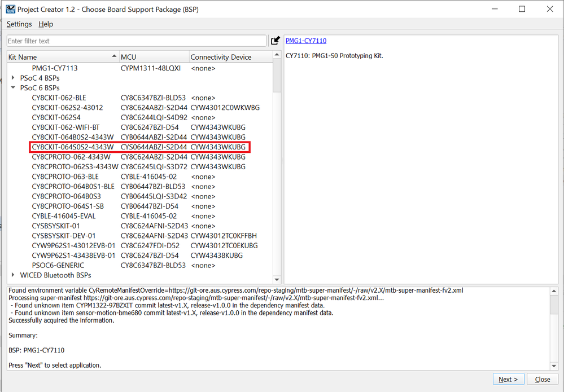Click the Project Creator app icon in title bar

pyautogui.click(x=10, y=10)
